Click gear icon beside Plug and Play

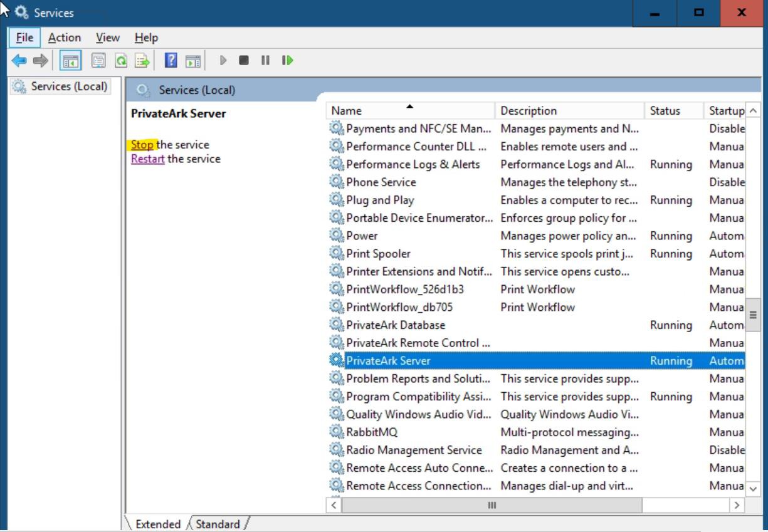coord(337,200)
